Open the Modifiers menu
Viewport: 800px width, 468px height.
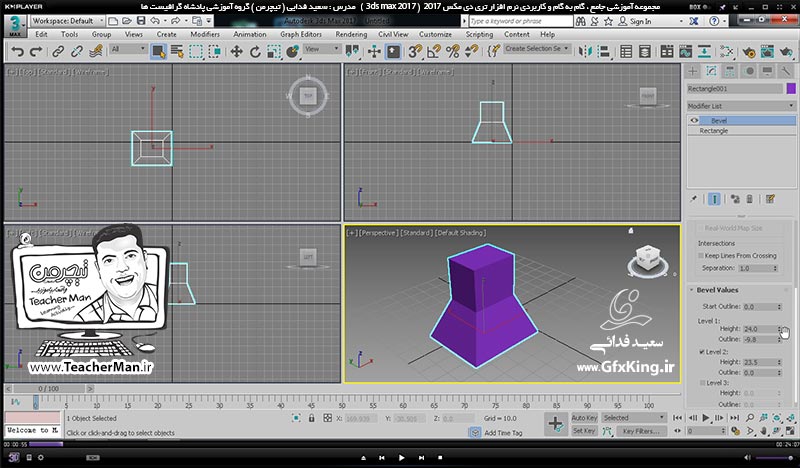click(205, 34)
